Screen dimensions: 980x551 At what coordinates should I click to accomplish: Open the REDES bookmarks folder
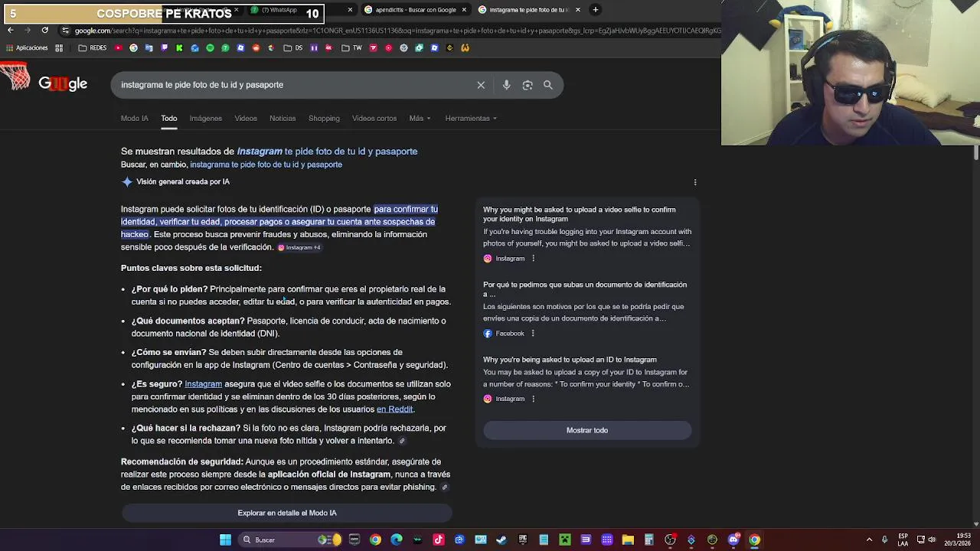point(93,47)
